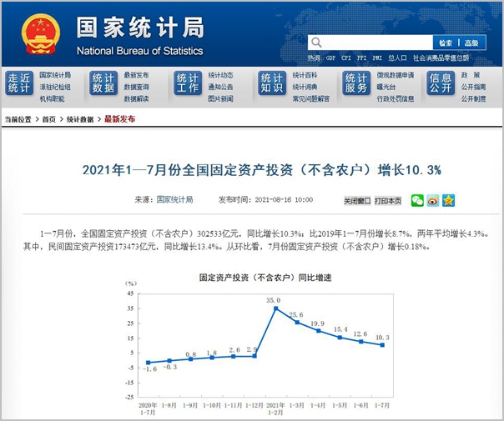Image resolution: width=504 pixels, height=421 pixels.
Task: Open the 统计工作 navigation block
Action: pyautogui.click(x=188, y=83)
